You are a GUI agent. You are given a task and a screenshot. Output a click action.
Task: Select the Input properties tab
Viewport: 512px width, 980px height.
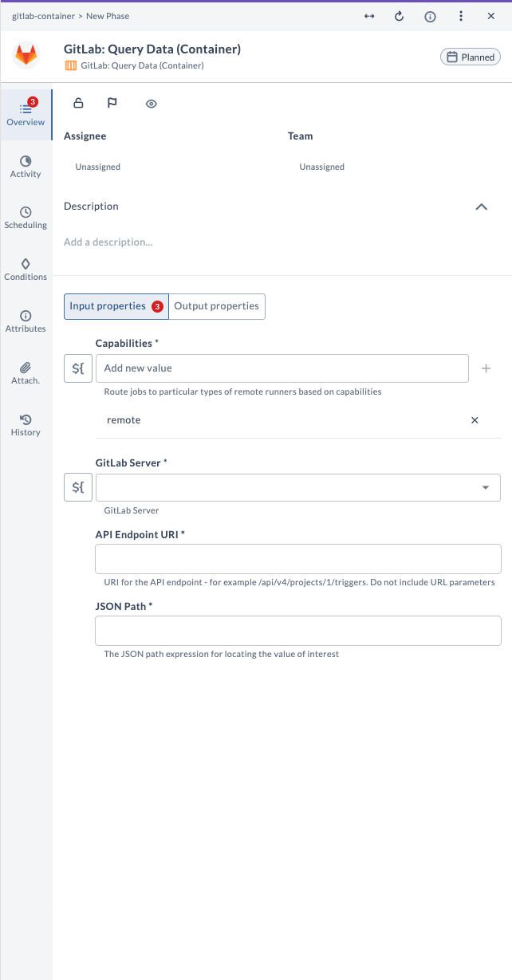pyautogui.click(x=116, y=306)
